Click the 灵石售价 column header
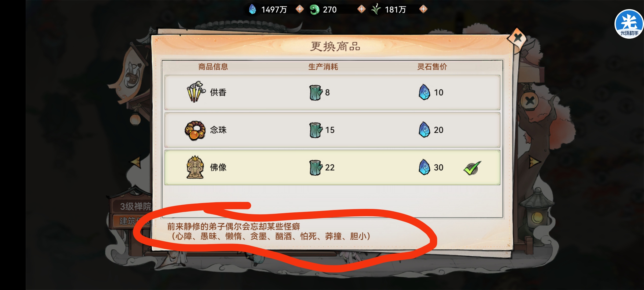Image resolution: width=644 pixels, height=290 pixels. (432, 67)
